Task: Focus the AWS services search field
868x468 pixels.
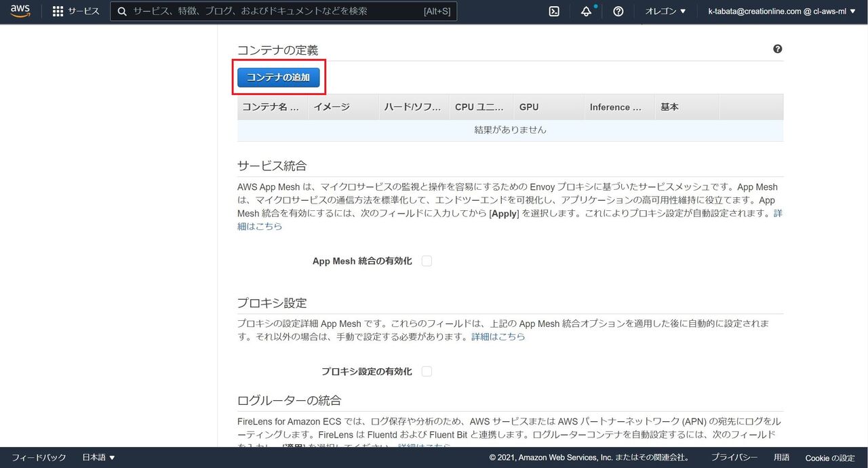Action: (283, 12)
